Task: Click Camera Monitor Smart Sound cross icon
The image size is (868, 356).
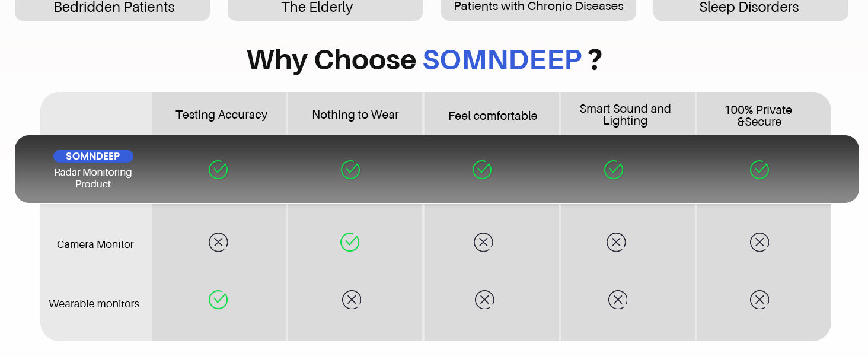Action: tap(616, 242)
